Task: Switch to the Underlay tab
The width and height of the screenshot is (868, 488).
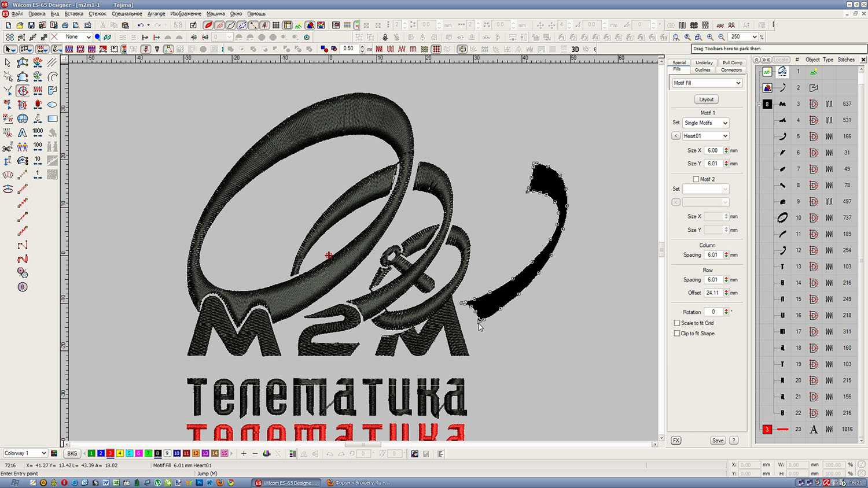Action: point(704,62)
